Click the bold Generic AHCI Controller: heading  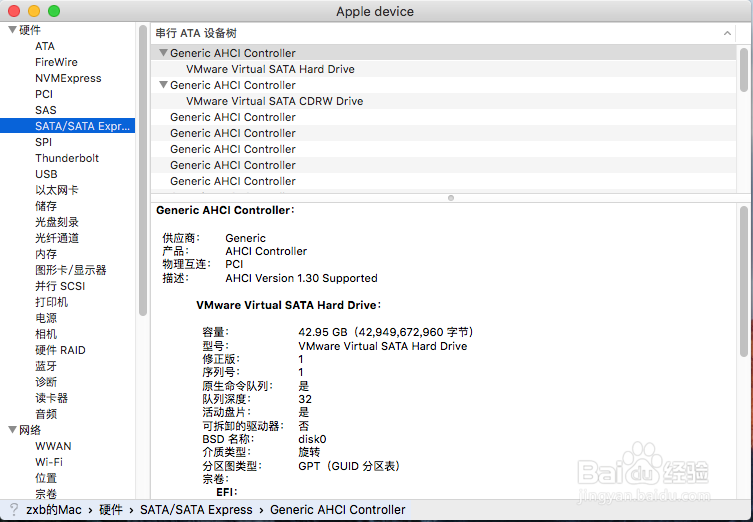tap(225, 210)
